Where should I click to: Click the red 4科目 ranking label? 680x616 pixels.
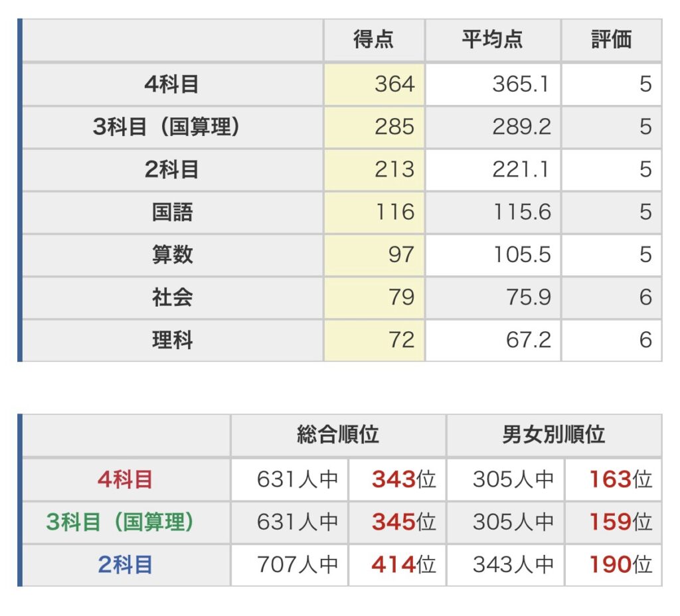pos(125,479)
